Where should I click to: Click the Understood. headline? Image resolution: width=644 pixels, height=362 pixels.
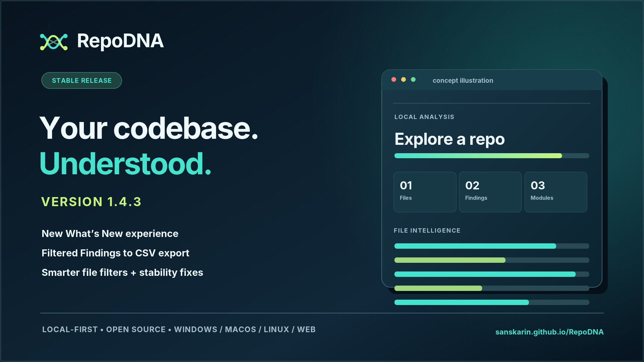coord(125,164)
